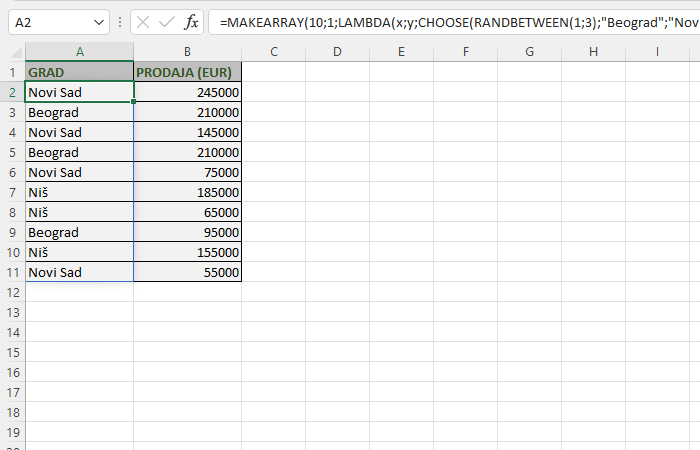
Task: Click the three-dot handle beside Name Box
Action: 120,21
